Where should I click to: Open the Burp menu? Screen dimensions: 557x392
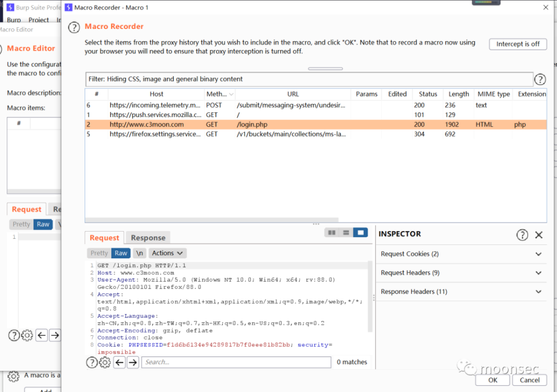tap(14, 20)
